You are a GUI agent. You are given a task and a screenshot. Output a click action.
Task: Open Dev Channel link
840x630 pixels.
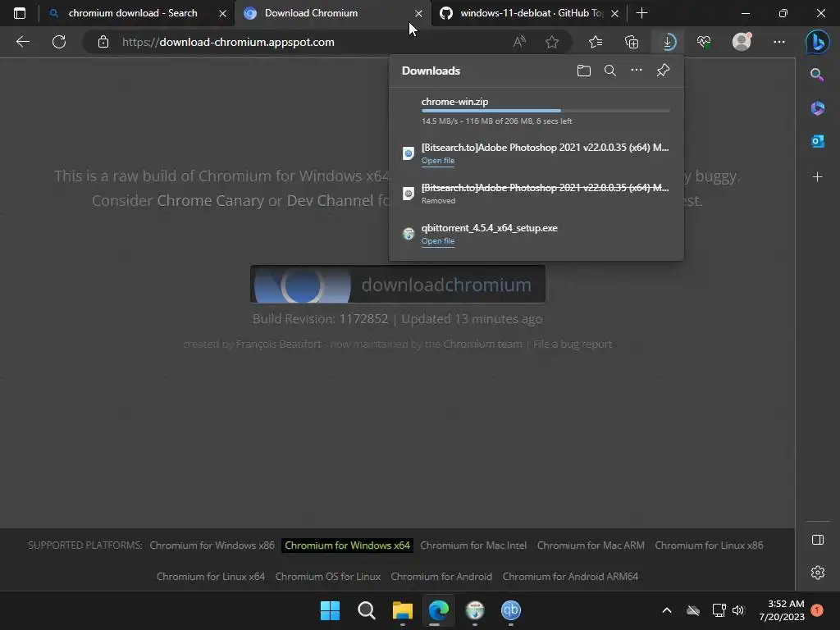click(330, 200)
